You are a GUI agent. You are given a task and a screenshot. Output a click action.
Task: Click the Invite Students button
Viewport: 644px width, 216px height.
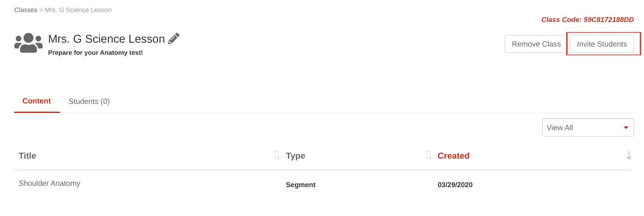click(x=602, y=44)
